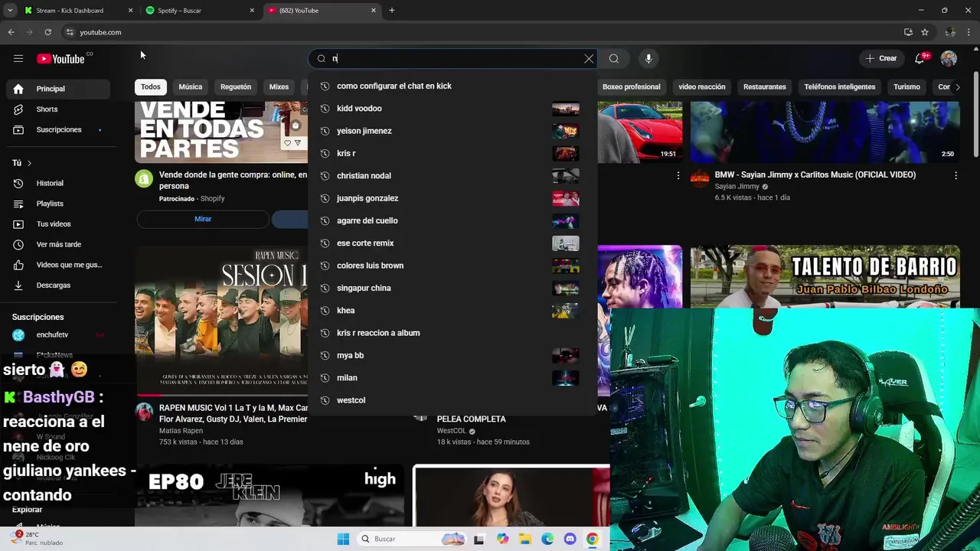Choose suggestion 'yeison jimenez'
Screen dimensions: 980x551
[452, 131]
